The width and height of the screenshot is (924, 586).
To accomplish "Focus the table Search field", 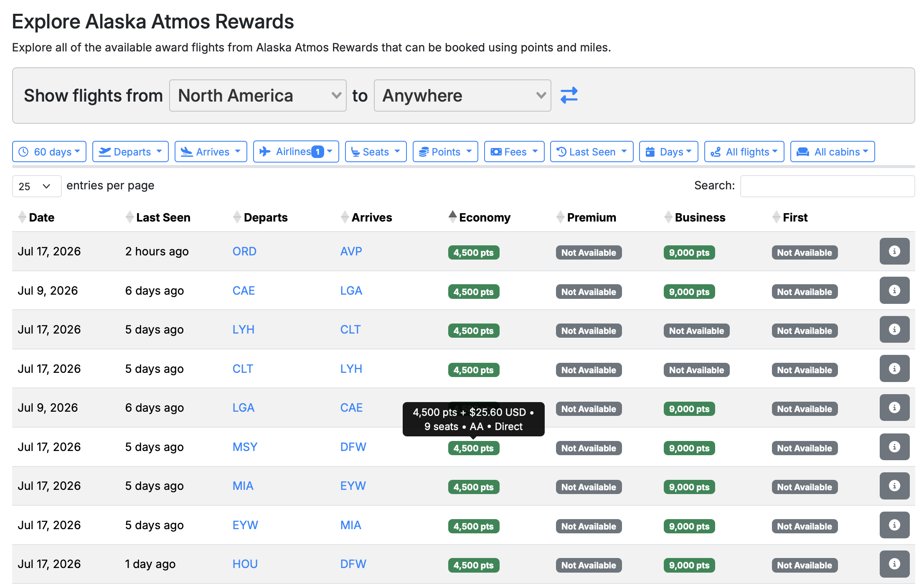I will (828, 186).
